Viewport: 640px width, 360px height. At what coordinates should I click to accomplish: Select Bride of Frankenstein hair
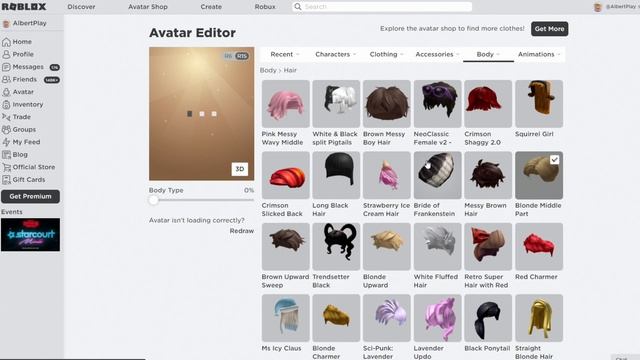(x=438, y=175)
